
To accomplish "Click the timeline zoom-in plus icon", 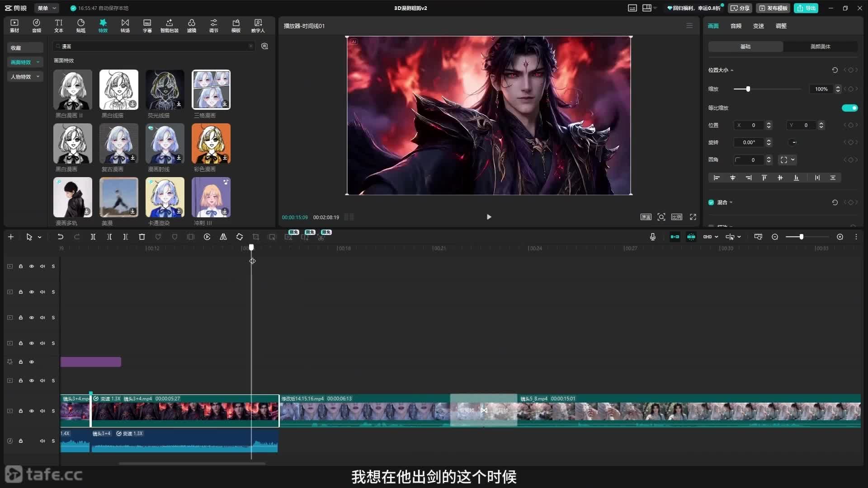I will click(x=840, y=237).
